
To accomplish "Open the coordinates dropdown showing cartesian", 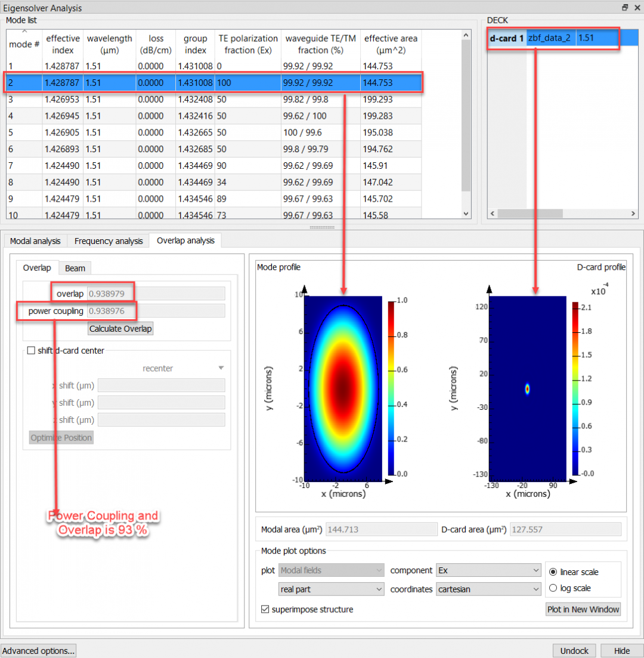I will point(488,589).
